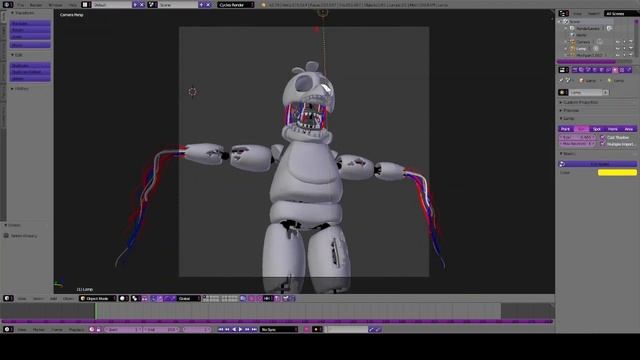Click the Rotate button in tool shelf
Viewport: 640px width, 360px height.
[x=30, y=30]
